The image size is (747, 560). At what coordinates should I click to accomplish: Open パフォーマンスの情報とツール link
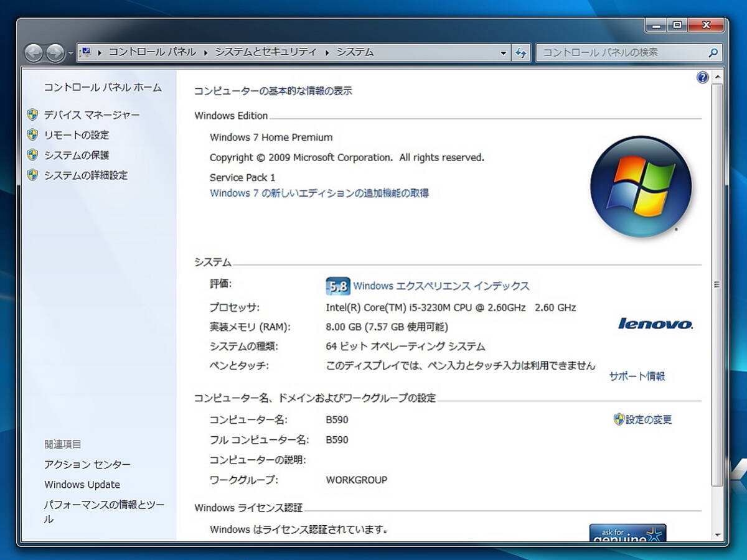104,511
